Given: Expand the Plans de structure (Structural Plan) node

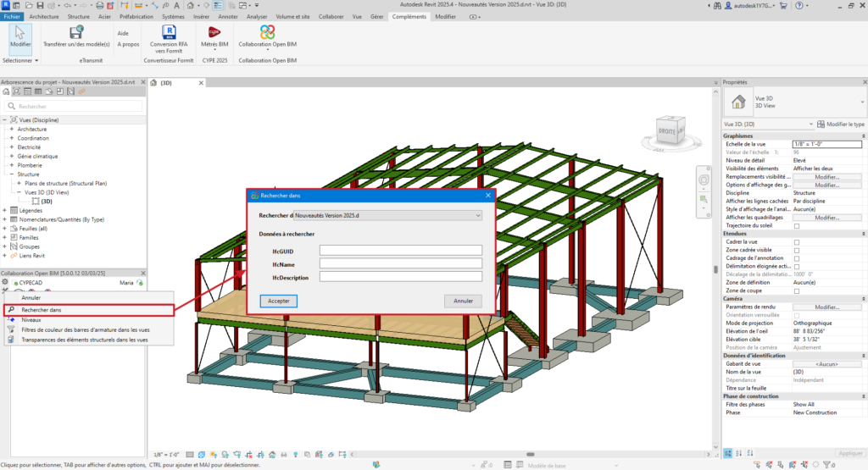Looking at the screenshot, I should pyautogui.click(x=19, y=183).
